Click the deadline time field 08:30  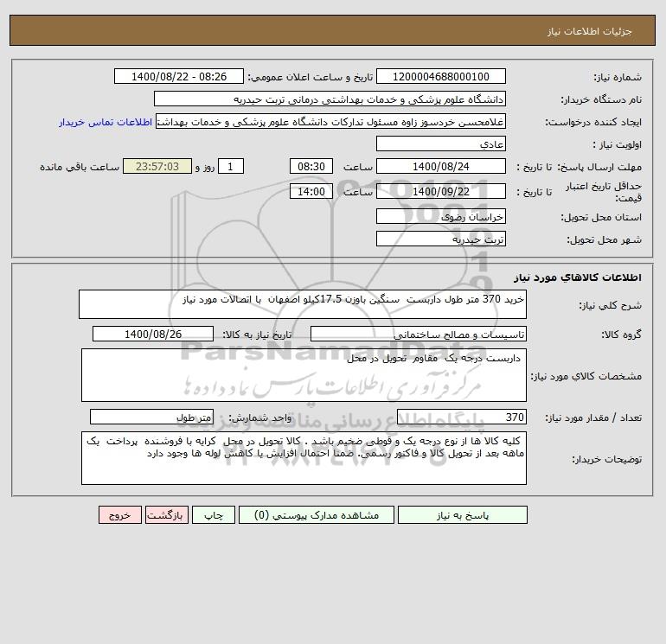pos(311,167)
